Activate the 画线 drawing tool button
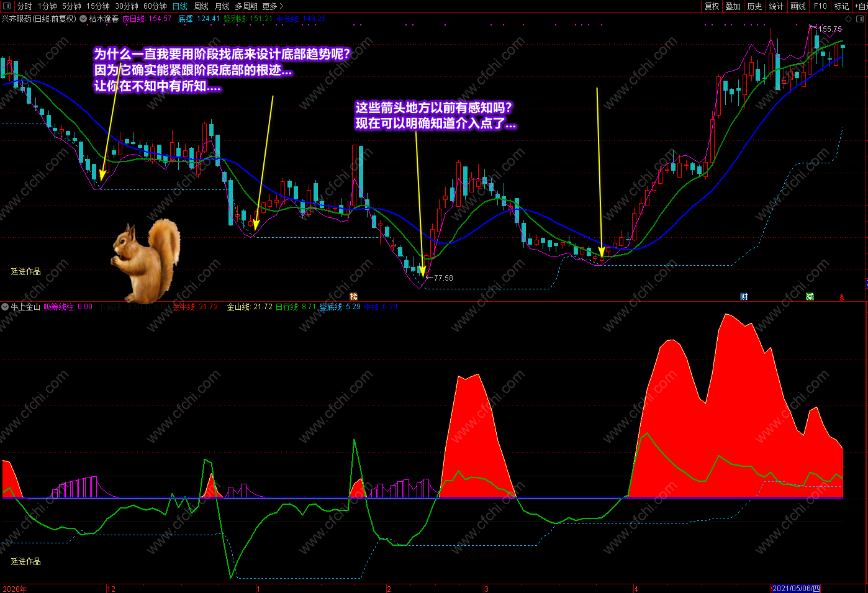The image size is (868, 593). [x=798, y=6]
